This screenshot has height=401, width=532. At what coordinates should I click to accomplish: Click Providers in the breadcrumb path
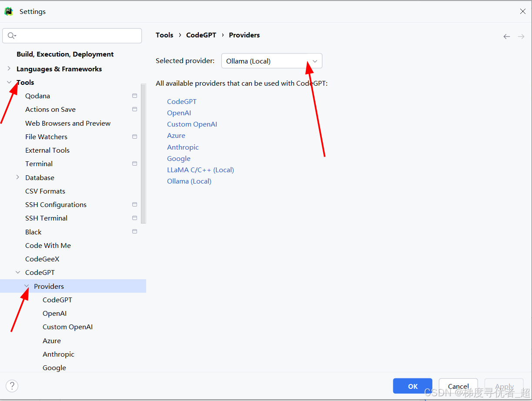pos(244,35)
